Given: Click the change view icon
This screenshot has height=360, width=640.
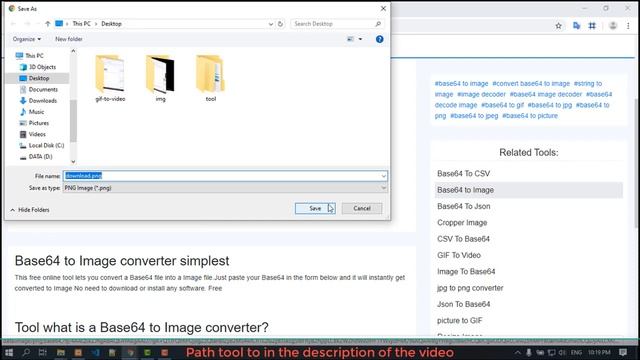Looking at the screenshot, I should pyautogui.click(x=350, y=39).
